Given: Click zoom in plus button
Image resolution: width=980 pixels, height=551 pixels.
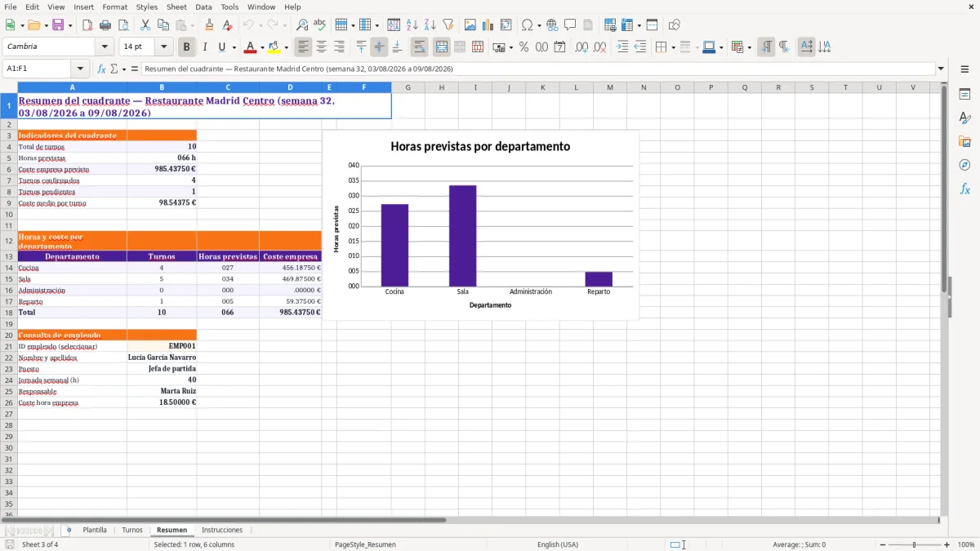Looking at the screenshot, I should (x=947, y=544).
